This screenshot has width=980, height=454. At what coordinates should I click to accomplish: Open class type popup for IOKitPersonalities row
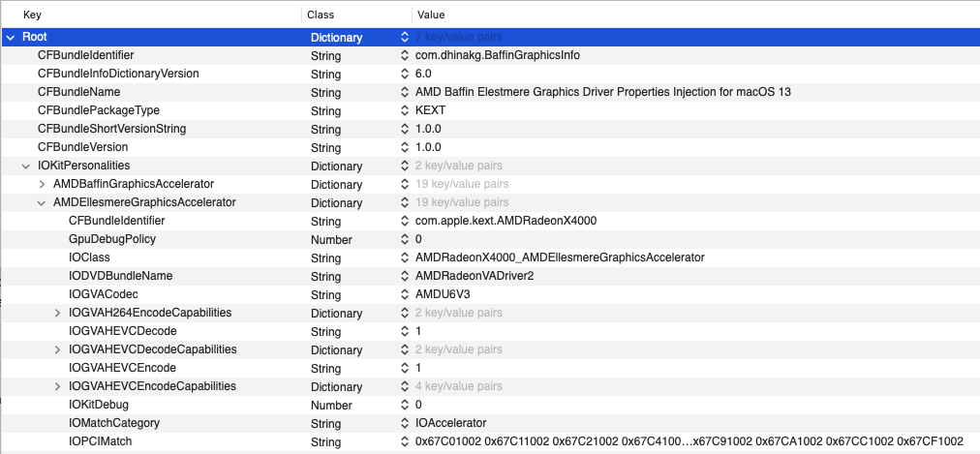(x=405, y=166)
